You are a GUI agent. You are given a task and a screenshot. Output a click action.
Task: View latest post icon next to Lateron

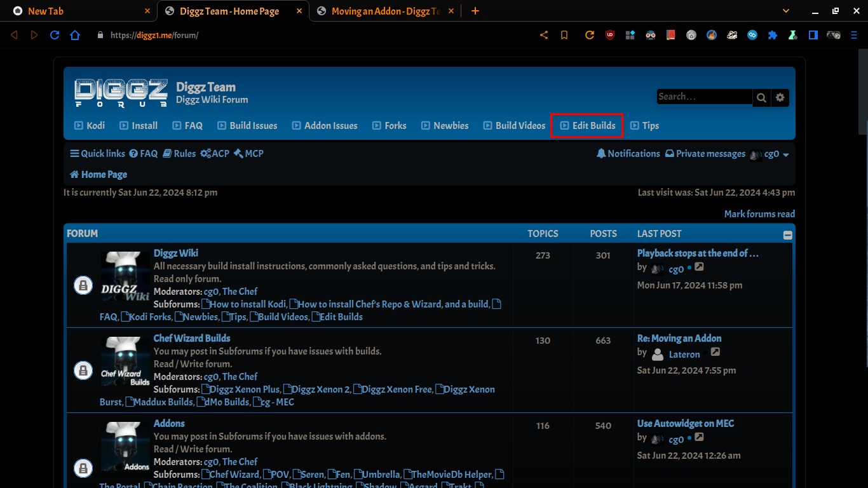[715, 353]
